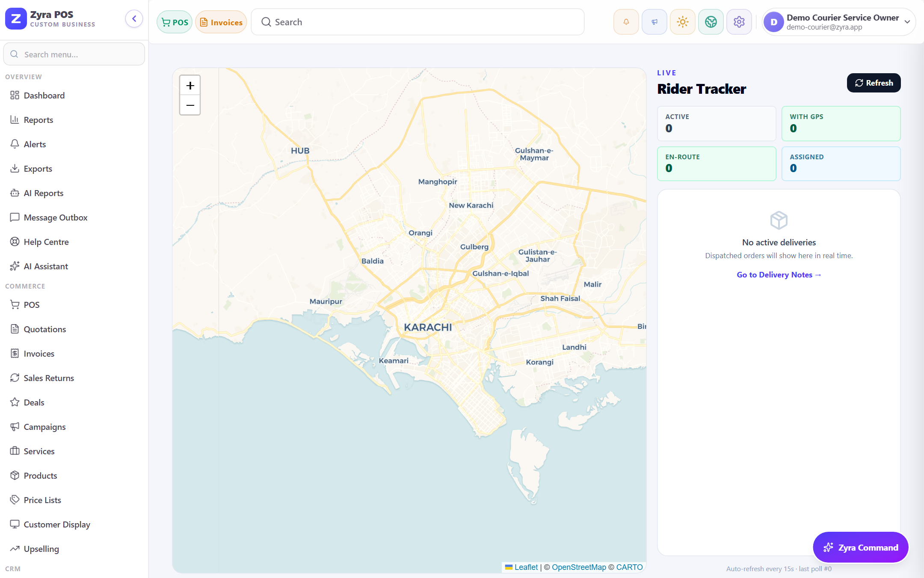This screenshot has height=578, width=924.
Task: Open the Invoices shortcut in the top bar
Action: [x=221, y=22]
